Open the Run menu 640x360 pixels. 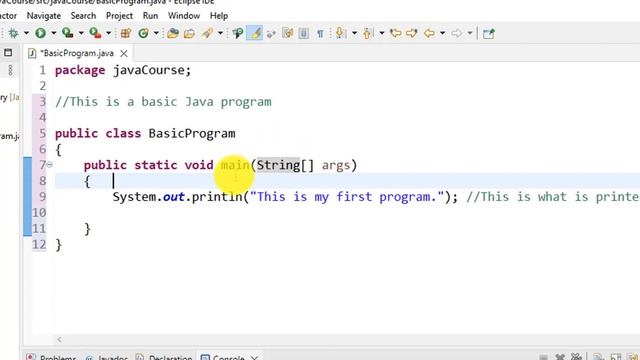click(x=150, y=16)
